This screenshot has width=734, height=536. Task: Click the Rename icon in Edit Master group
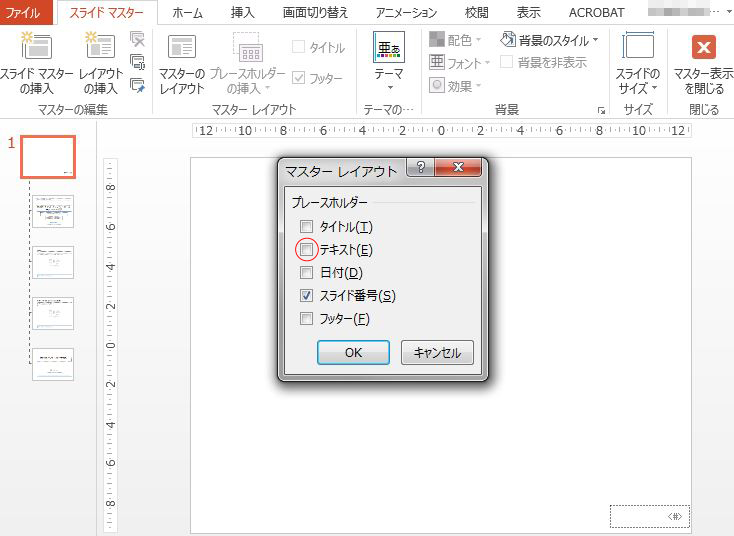pos(138,62)
